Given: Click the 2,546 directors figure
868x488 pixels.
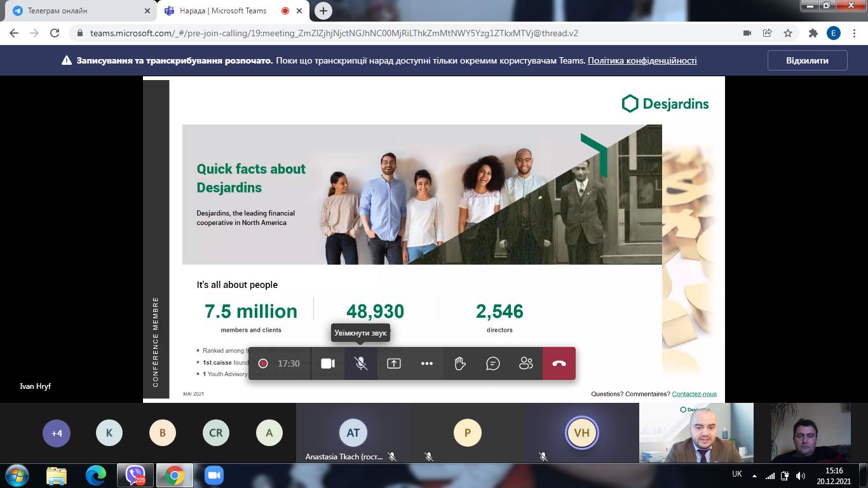Looking at the screenshot, I should click(x=499, y=311).
